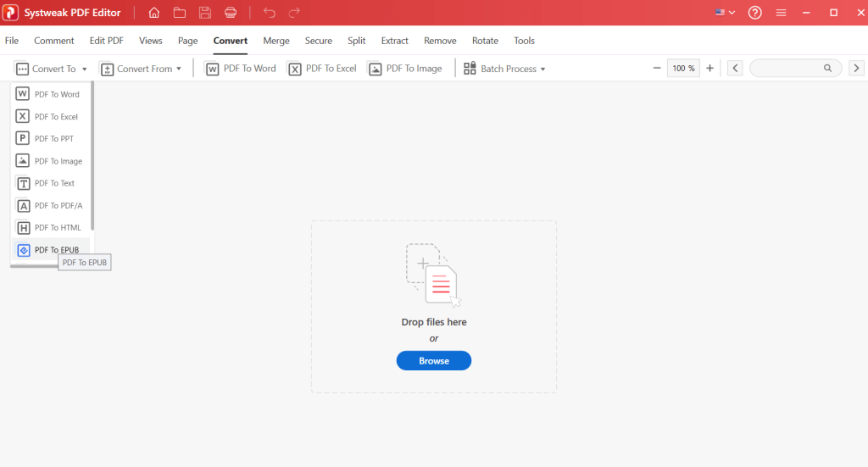Image resolution: width=868 pixels, height=467 pixels.
Task: Zoom in with the plus icon
Action: tap(709, 68)
